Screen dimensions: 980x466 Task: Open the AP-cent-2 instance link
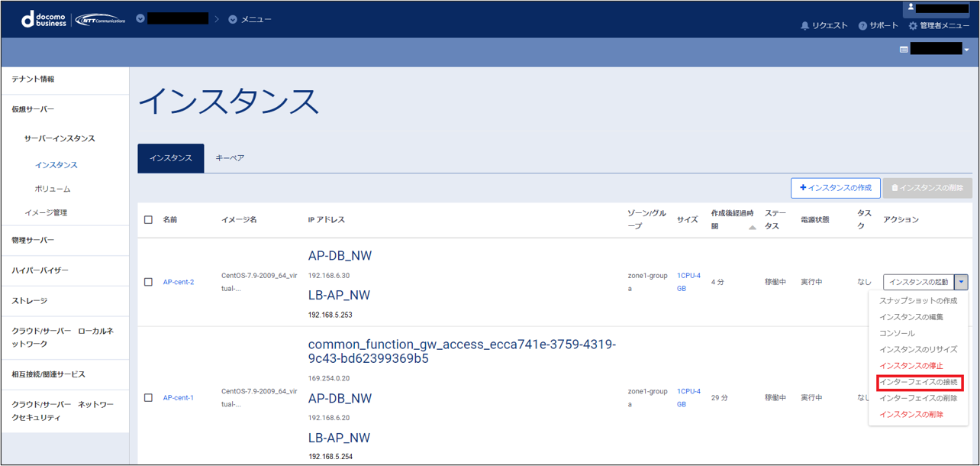pos(179,282)
